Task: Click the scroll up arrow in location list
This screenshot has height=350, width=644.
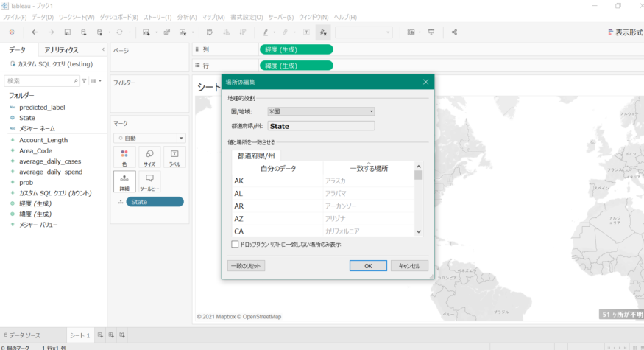Action: (419, 167)
